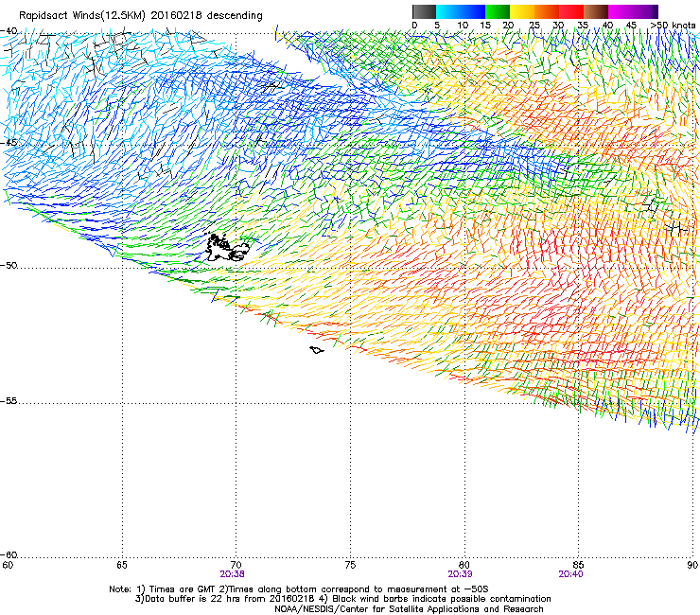Click the blue 10-15 knots color segment

point(473,11)
